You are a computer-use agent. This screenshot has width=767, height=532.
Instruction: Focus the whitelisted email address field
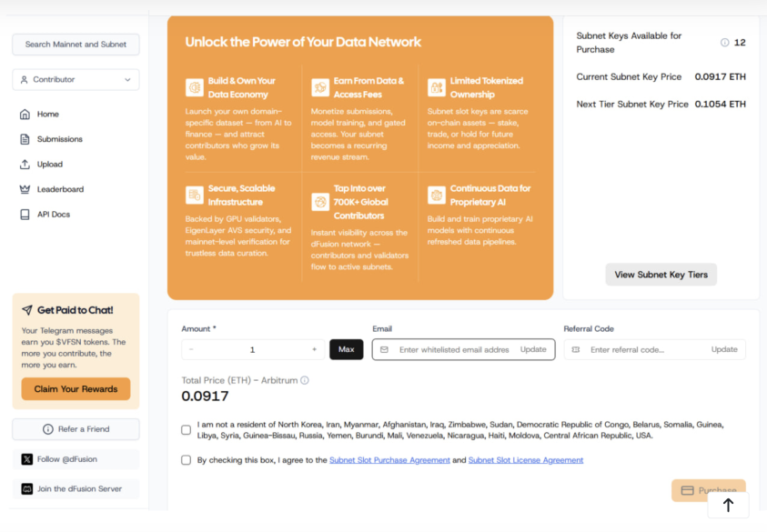[453, 349]
